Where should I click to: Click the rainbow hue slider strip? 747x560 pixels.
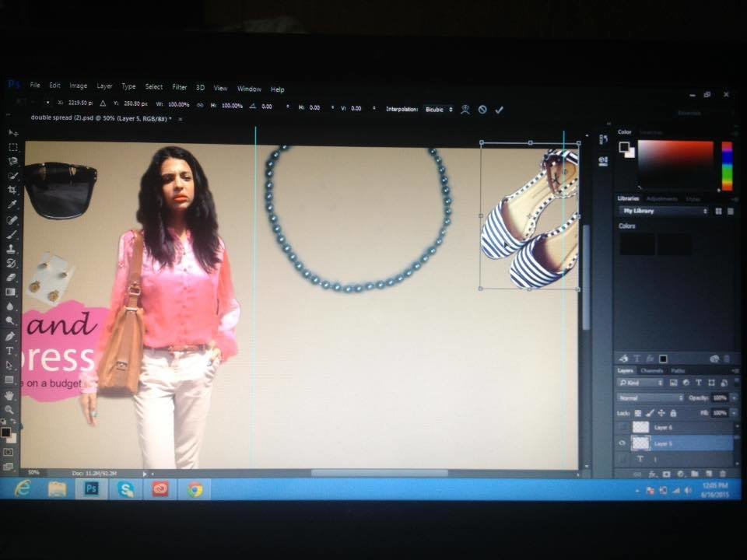[727, 166]
